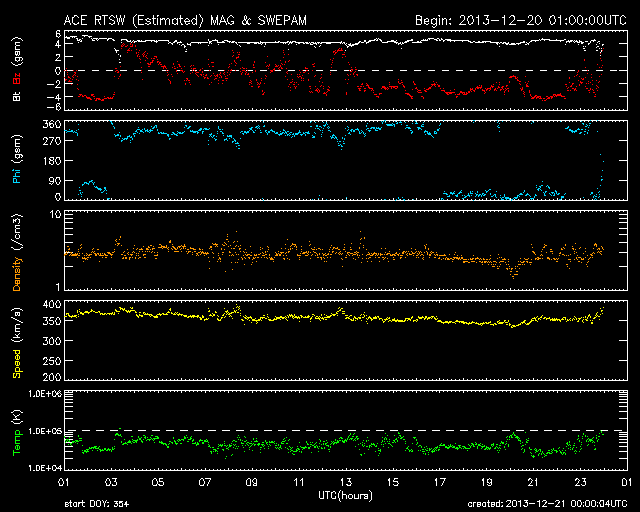The width and height of the screenshot is (640, 512).
Task: Click the 350 speed tick label
Action: click(52, 321)
